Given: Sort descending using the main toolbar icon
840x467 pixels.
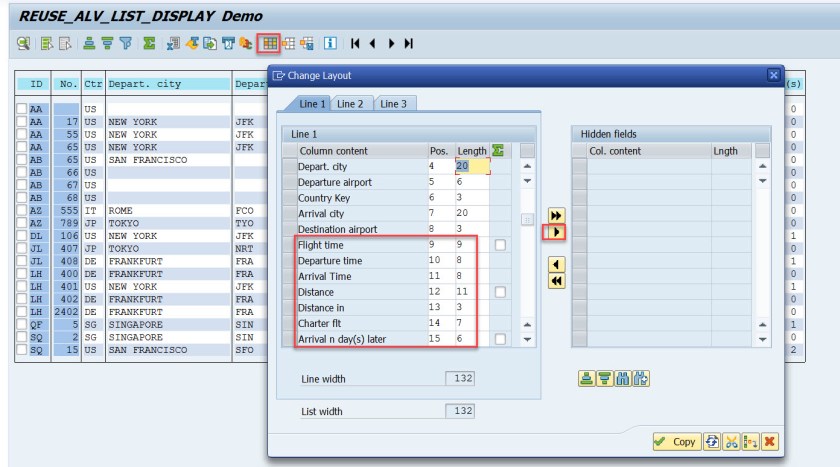Looking at the screenshot, I should pyautogui.click(x=107, y=43).
